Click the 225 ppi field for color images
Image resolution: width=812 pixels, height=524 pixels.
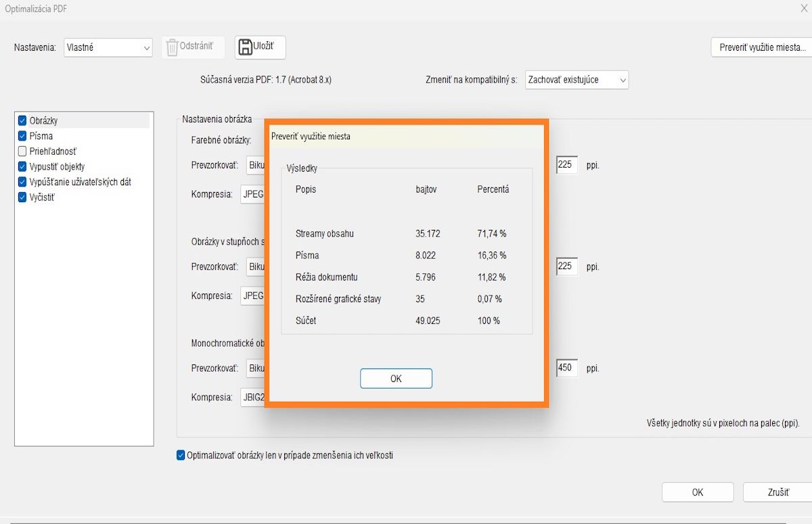pos(566,164)
